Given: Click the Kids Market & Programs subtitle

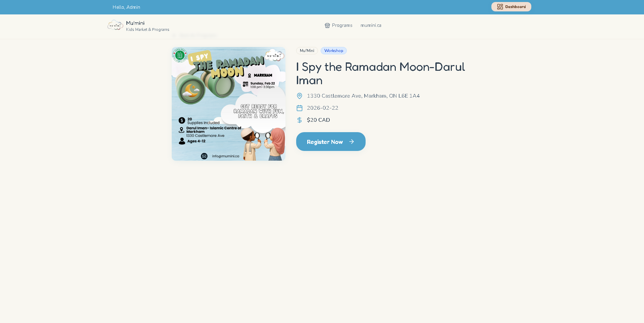Looking at the screenshot, I should (148, 30).
